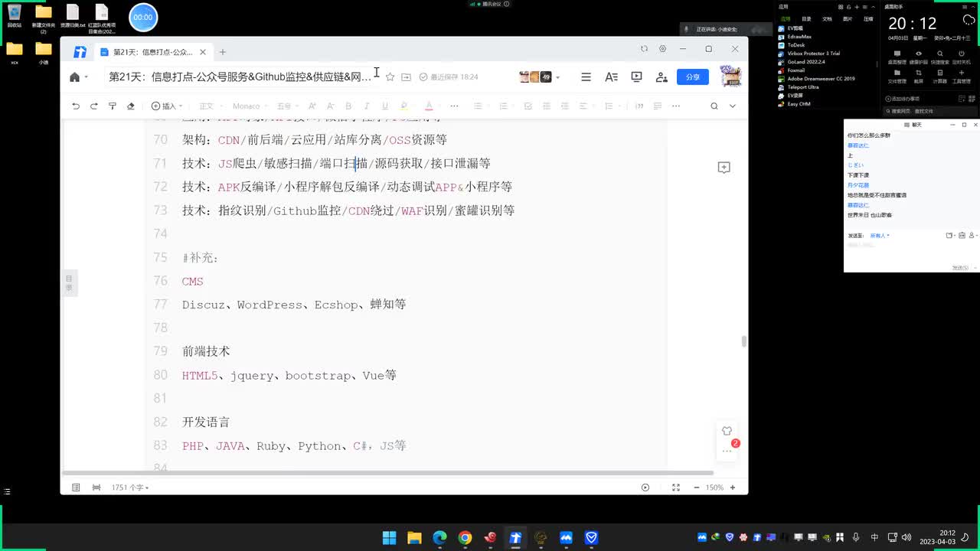The image size is (980, 551).
Task: Select the Directory tab in the app panel
Action: (806, 18)
